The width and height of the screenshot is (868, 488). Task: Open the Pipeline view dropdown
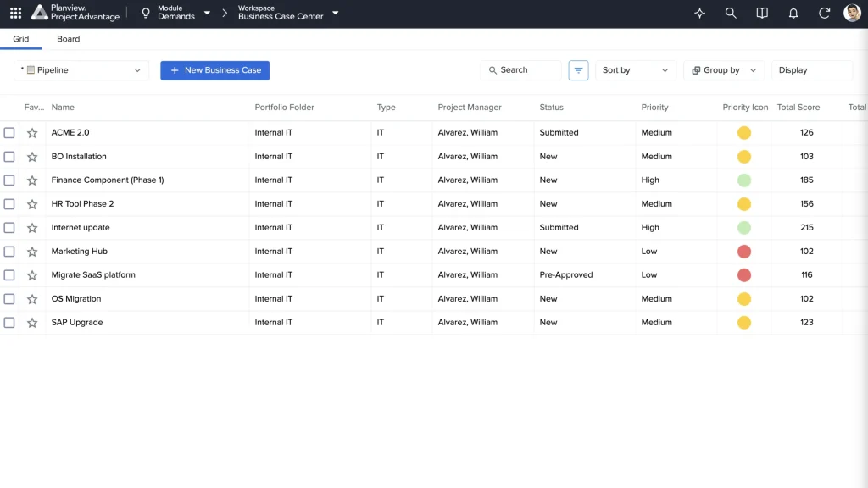[81, 70]
